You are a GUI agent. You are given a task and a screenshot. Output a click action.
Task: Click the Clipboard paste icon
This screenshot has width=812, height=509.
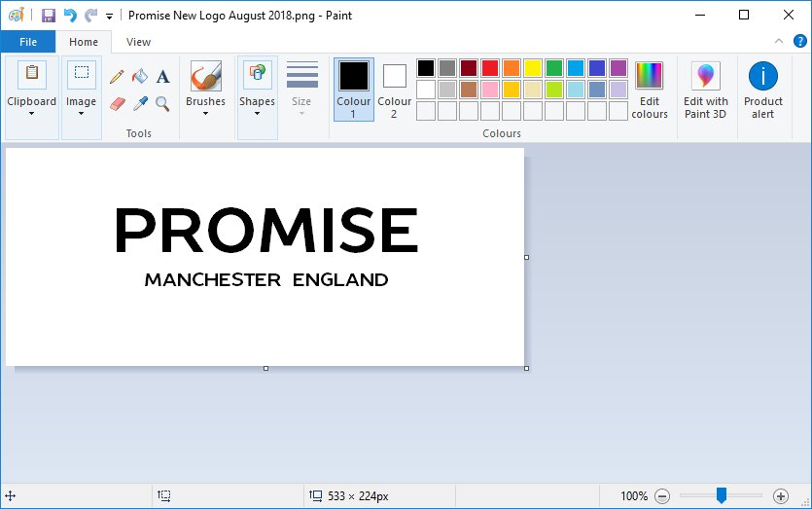[x=31, y=74]
